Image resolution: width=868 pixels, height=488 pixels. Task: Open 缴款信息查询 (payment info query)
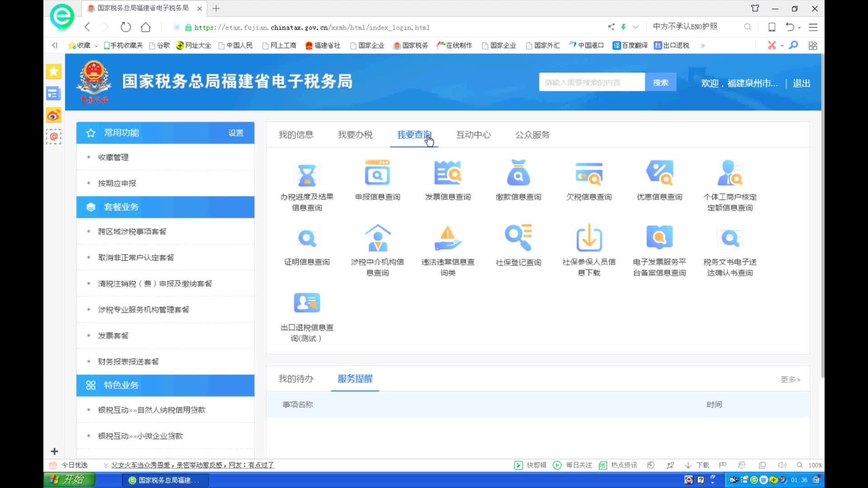[x=518, y=180]
